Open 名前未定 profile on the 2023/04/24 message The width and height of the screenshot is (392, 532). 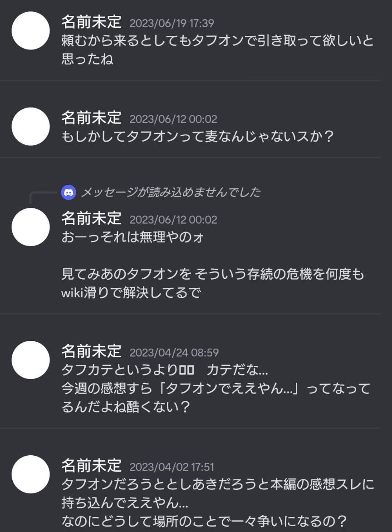tap(91, 351)
